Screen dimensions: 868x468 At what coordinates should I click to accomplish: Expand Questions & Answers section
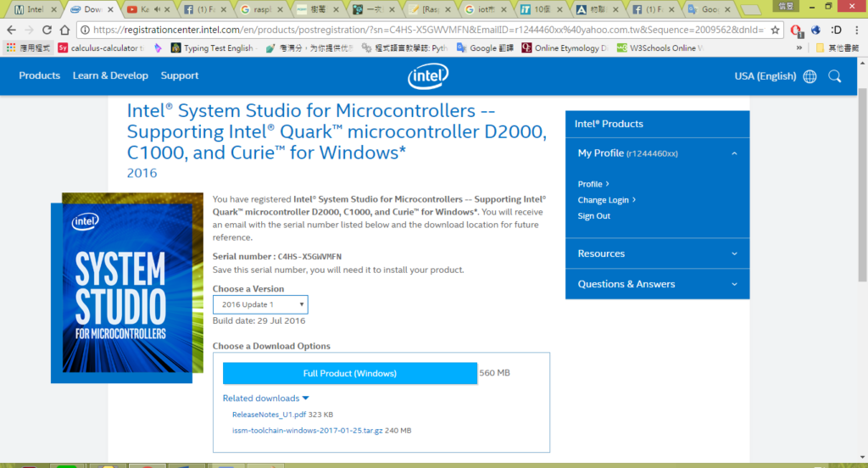[657, 284]
